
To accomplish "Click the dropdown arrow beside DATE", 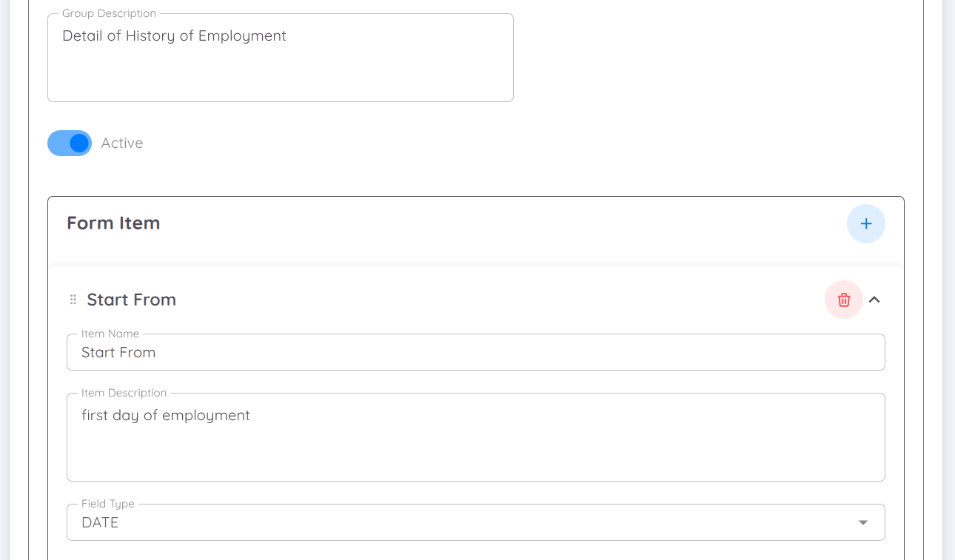I will pyautogui.click(x=862, y=522).
